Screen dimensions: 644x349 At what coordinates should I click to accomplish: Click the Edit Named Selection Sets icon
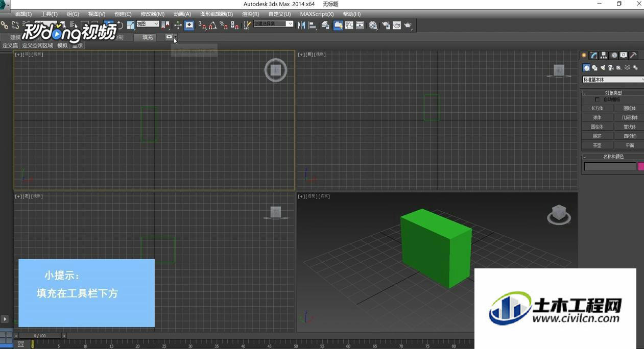click(x=247, y=25)
